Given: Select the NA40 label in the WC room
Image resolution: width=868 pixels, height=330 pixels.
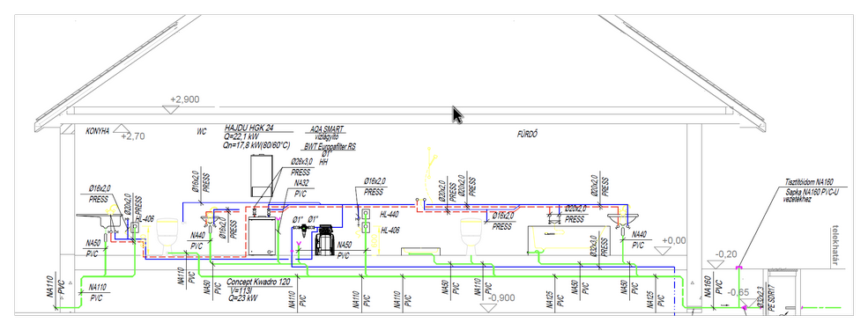Looking at the screenshot, I should coord(197,235).
